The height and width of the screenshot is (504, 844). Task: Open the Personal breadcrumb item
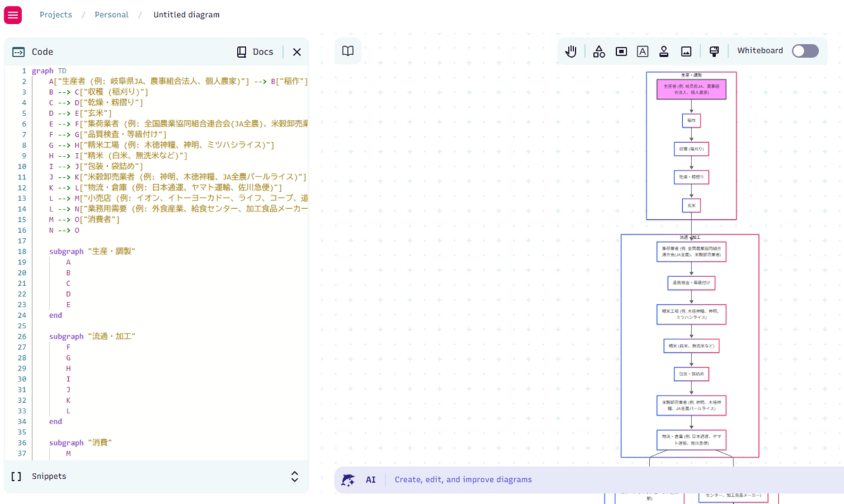pos(111,14)
